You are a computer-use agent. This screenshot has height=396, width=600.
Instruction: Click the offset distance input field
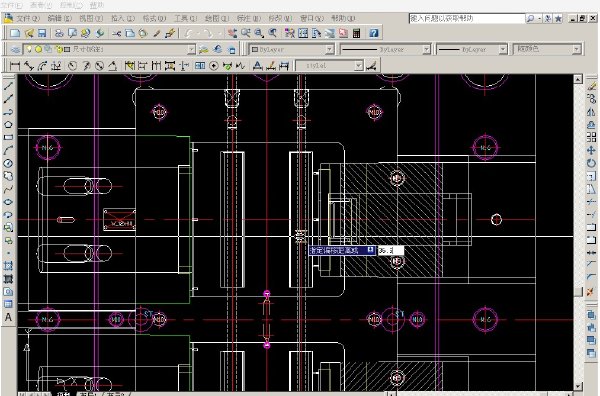click(x=391, y=251)
